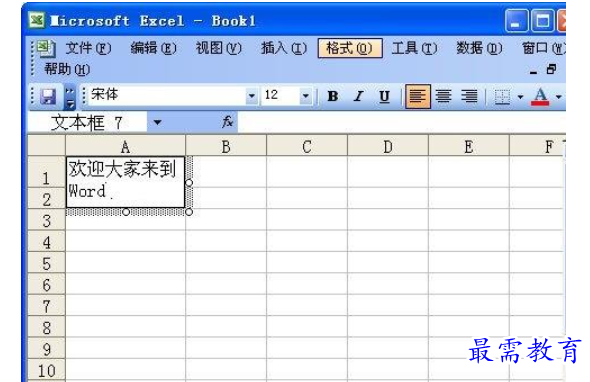Viewport: 590px width, 382px height.
Task: Apply right text alignment
Action: pyautogui.click(x=469, y=96)
